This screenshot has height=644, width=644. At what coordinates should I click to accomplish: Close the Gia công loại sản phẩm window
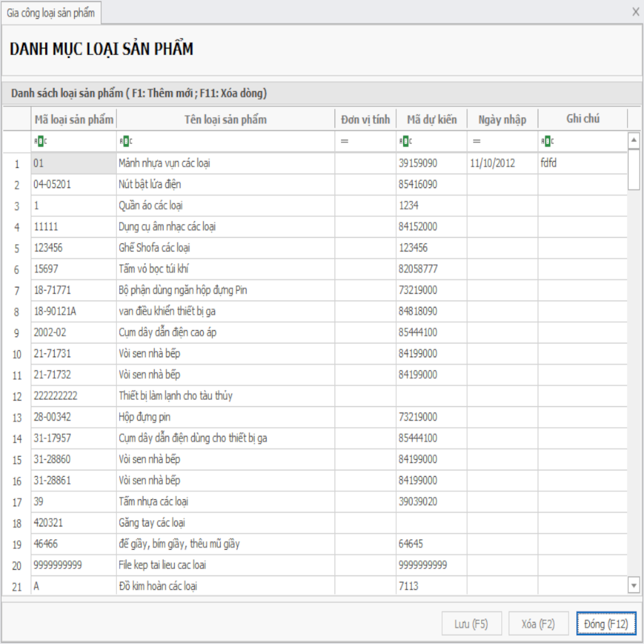635,11
